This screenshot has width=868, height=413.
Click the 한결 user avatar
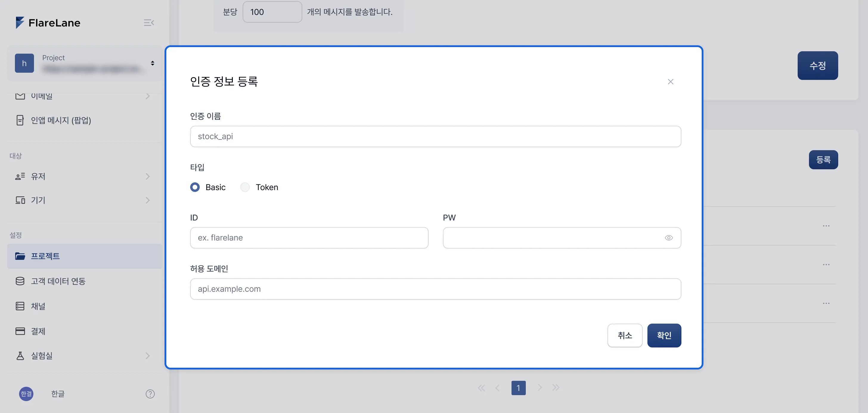[26, 393]
